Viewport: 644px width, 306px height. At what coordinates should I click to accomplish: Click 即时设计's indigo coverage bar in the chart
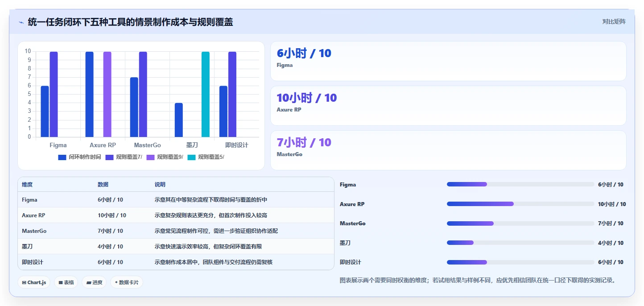click(232, 95)
